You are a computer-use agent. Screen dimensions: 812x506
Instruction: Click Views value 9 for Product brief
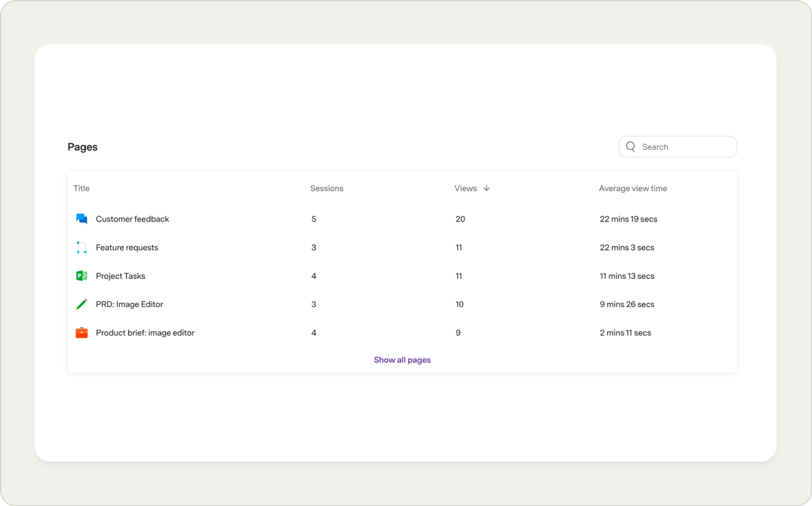458,333
